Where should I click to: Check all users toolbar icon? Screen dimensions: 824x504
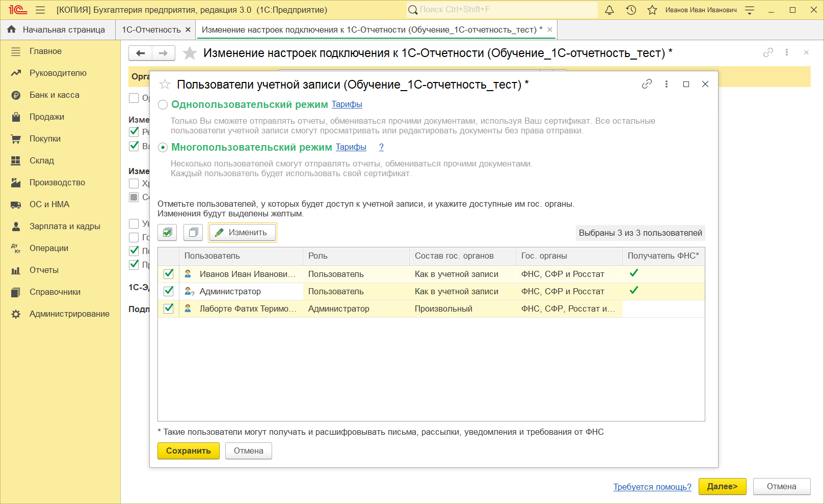[167, 233]
